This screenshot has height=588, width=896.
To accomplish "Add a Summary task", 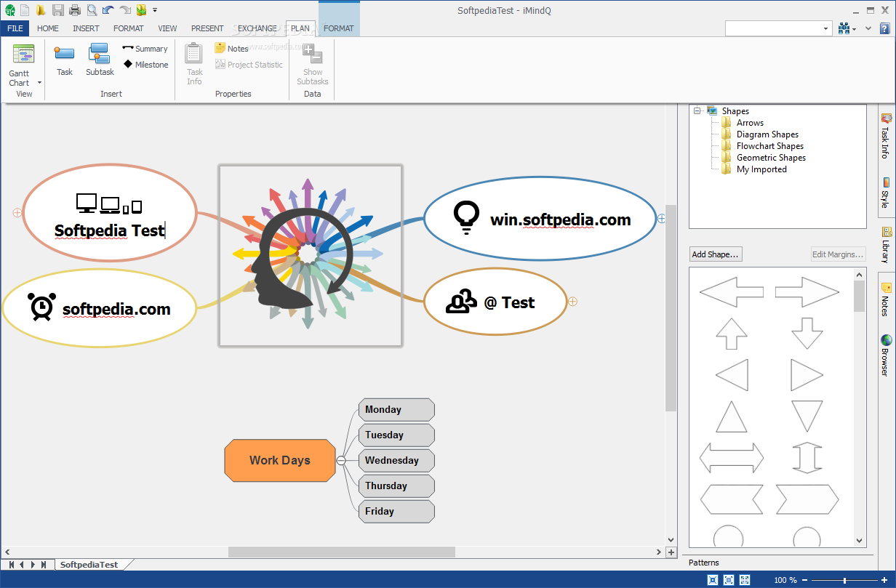I will coord(145,49).
